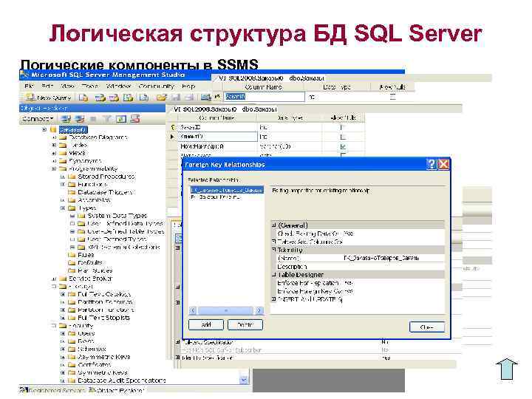The width and height of the screenshot is (532, 399).
Task: Click the Defaults folder icon
Action: point(72,262)
